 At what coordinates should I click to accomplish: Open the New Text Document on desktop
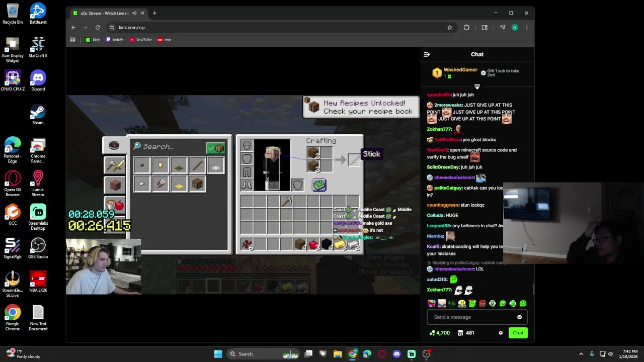coord(38,318)
